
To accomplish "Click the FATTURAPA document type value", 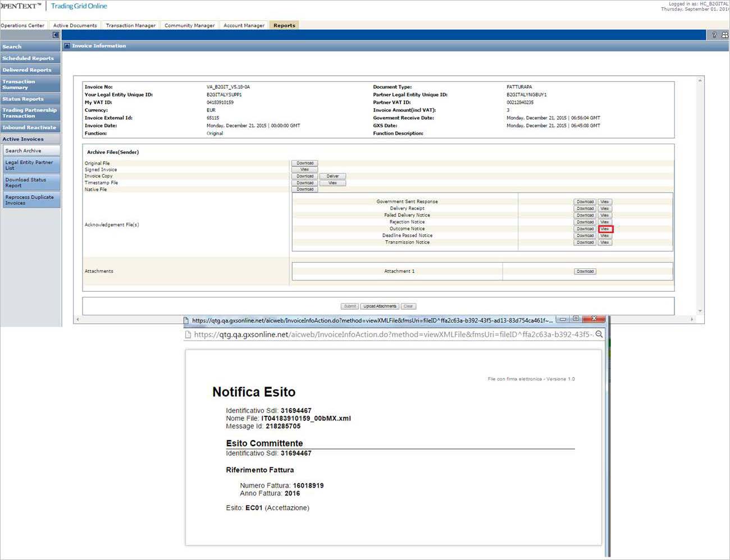I will pos(519,87).
